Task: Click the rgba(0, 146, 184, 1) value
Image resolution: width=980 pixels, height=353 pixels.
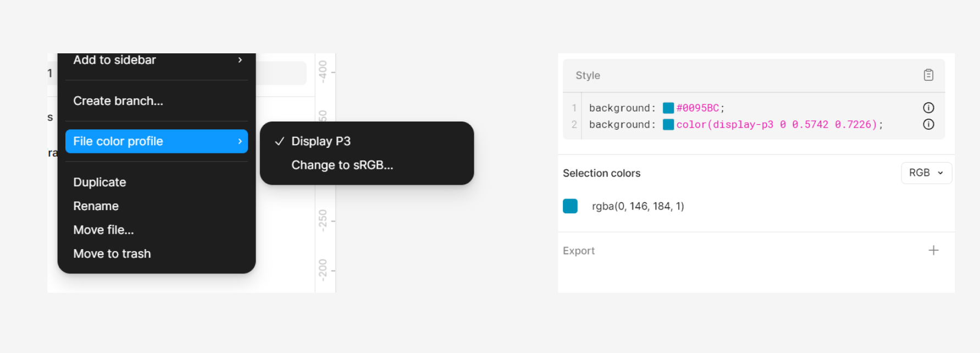Action: click(638, 206)
